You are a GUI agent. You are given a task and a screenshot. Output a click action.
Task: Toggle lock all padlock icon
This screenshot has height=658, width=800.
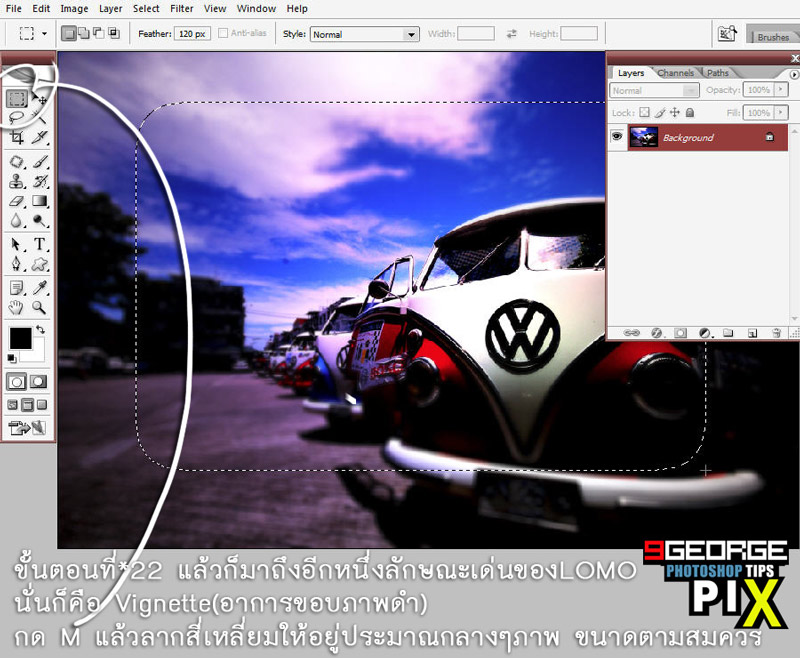(x=690, y=113)
